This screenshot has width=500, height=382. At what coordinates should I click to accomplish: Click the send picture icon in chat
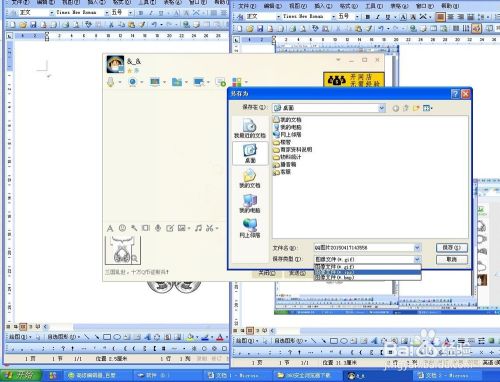point(182,228)
